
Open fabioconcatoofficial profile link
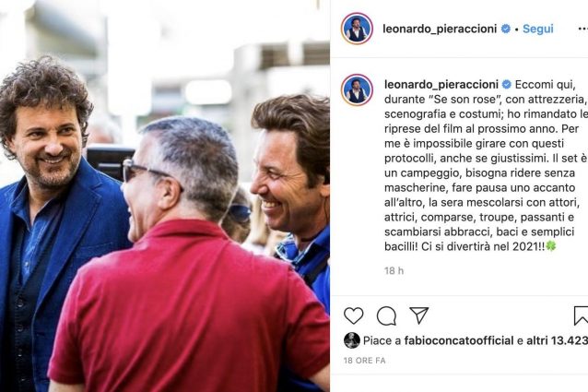pos(459,340)
